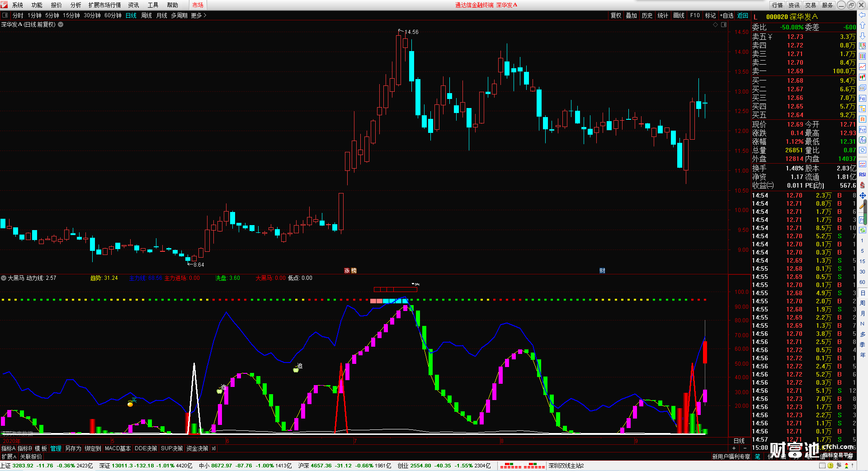The width and height of the screenshot is (868, 471).
Task: Click the +自选 button
Action: tap(726, 15)
